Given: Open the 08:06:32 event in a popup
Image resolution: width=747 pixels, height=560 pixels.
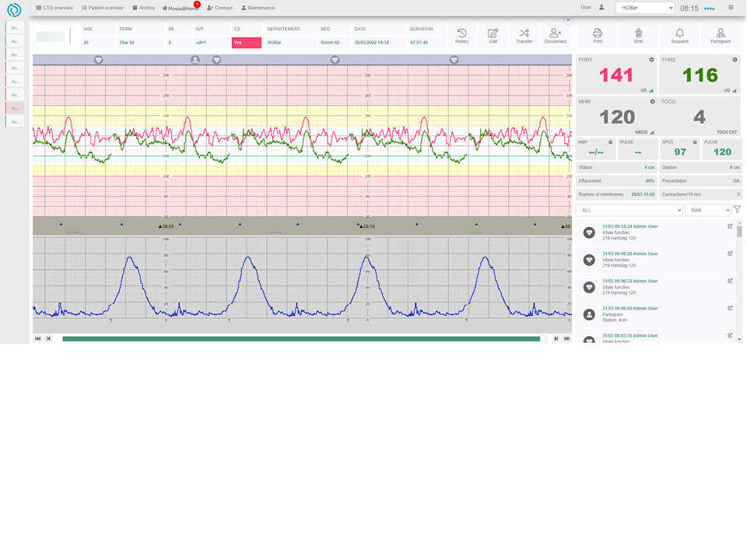Looking at the screenshot, I should pos(730,281).
